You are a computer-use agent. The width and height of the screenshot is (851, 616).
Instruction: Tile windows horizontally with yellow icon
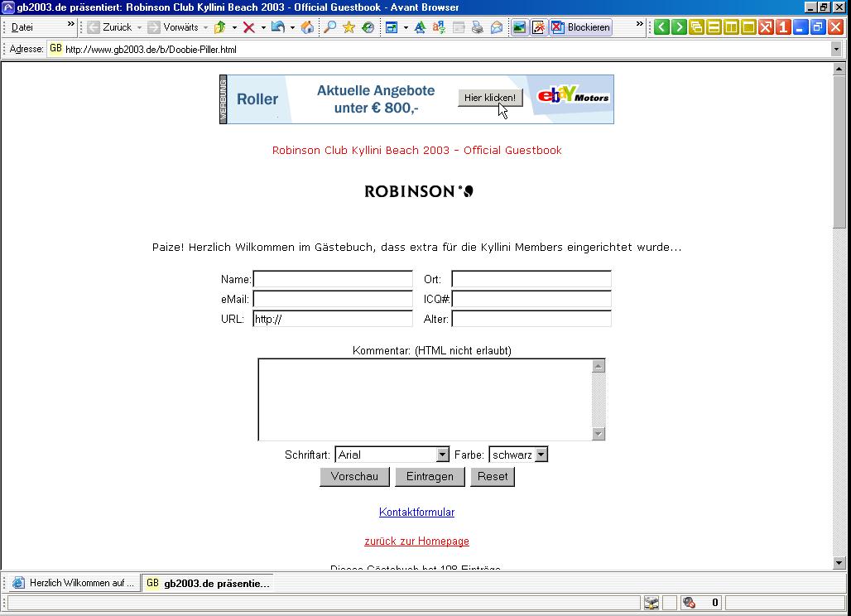pos(714,27)
